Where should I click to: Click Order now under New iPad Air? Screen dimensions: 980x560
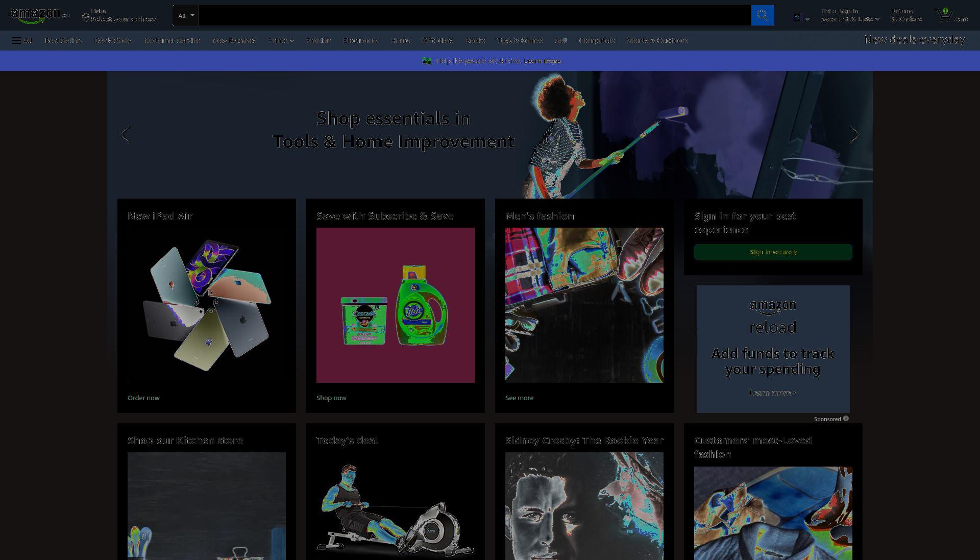coord(143,398)
